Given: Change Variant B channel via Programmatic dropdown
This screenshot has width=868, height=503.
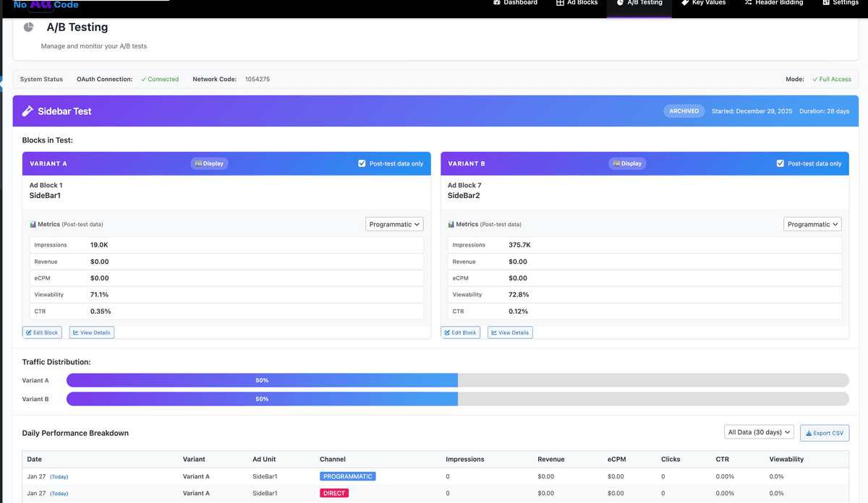Looking at the screenshot, I should (812, 224).
